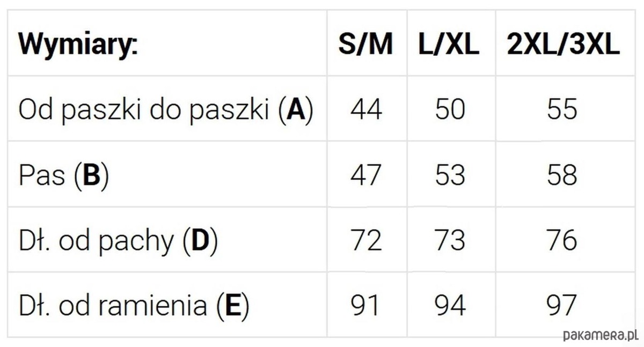Click the value 44 in S/M column

(x=366, y=109)
